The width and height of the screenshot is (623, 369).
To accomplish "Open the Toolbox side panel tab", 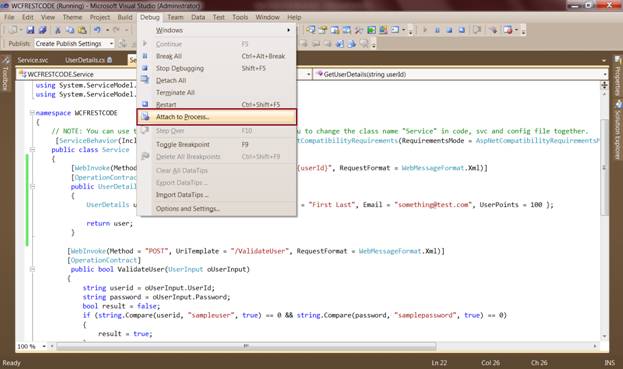I will (x=5, y=74).
